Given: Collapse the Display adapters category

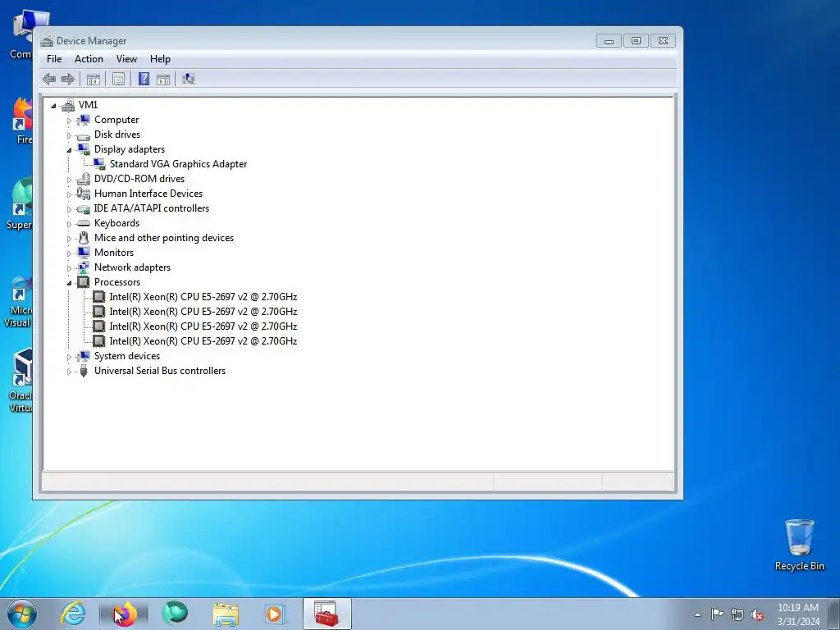Looking at the screenshot, I should point(69,151).
